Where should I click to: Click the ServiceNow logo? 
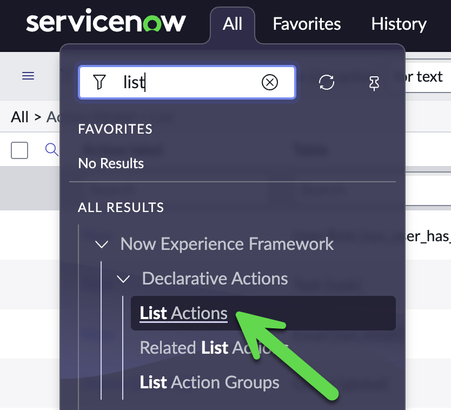point(106,22)
